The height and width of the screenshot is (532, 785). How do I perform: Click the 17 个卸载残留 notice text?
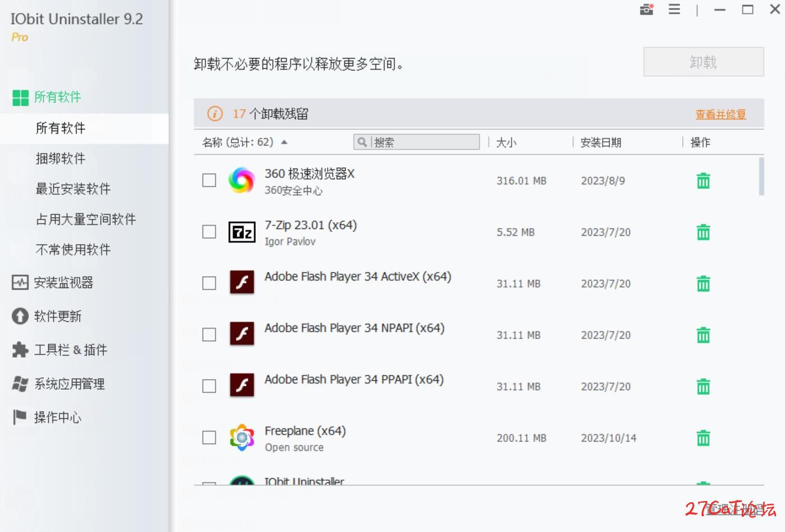(x=270, y=114)
